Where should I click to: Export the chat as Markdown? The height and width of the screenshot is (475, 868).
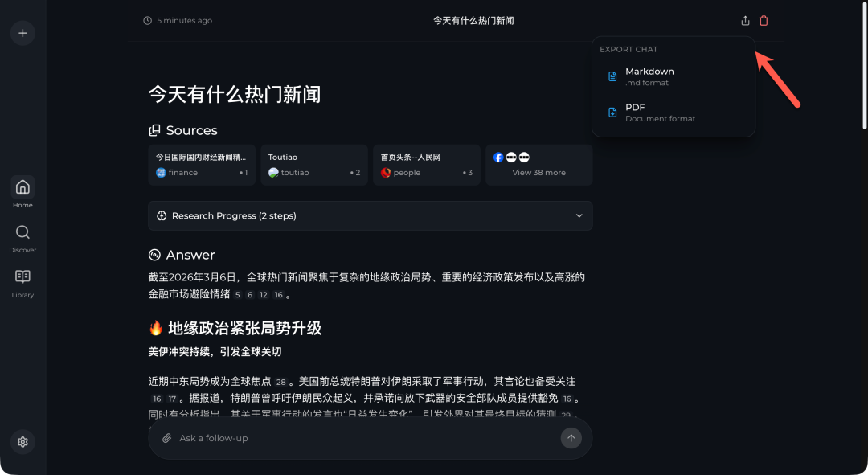click(649, 76)
